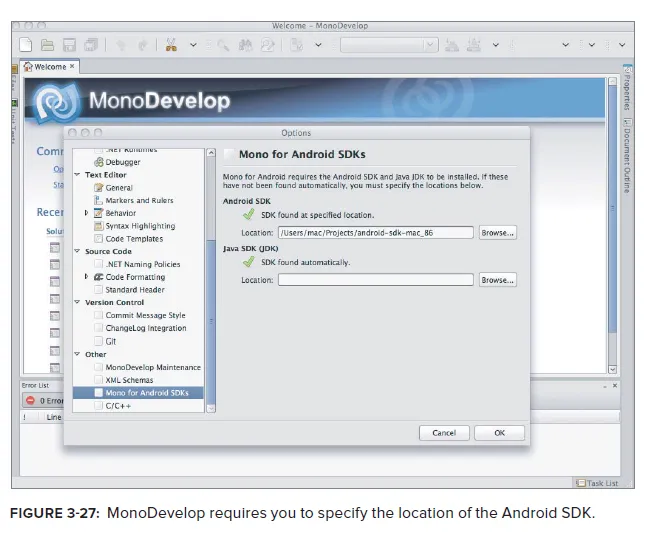This screenshot has height=538, width=664.
Task: Collapse the Version Control tree section
Action: click(x=77, y=302)
